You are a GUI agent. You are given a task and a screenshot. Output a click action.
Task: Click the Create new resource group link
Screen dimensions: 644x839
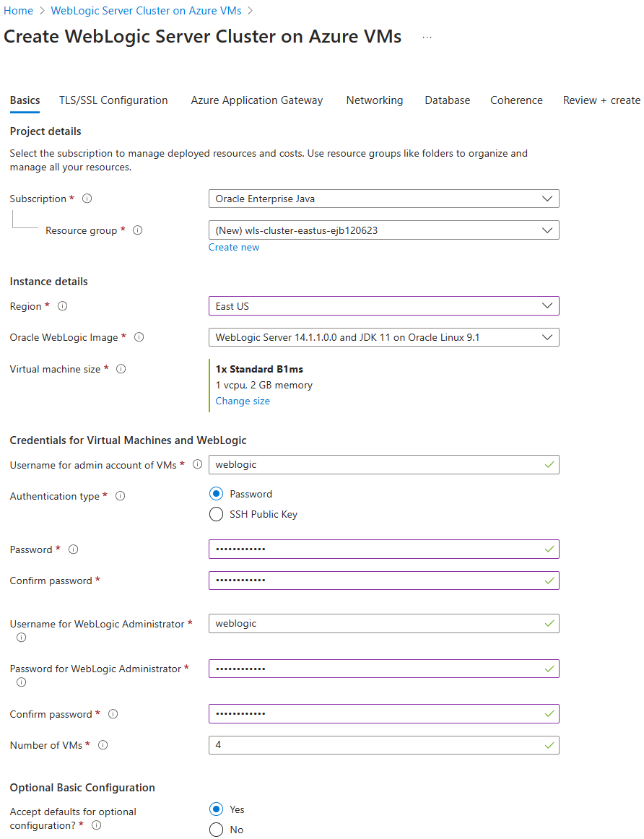[x=234, y=247]
